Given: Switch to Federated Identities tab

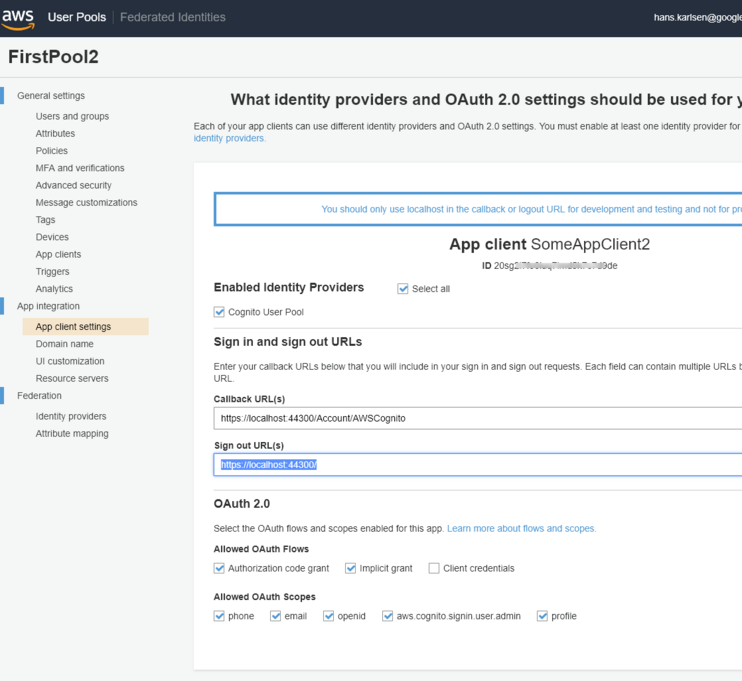Looking at the screenshot, I should point(172,17).
